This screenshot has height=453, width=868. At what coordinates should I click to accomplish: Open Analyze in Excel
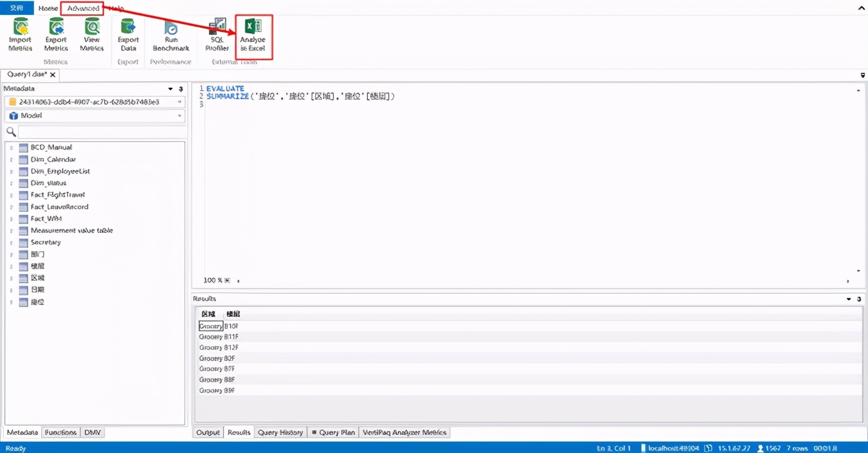pyautogui.click(x=253, y=35)
